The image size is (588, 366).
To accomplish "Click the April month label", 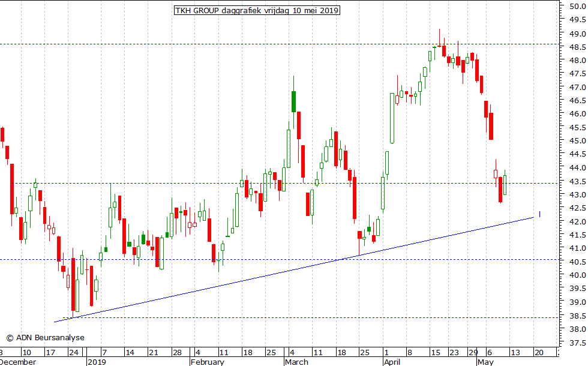I will [392, 362].
